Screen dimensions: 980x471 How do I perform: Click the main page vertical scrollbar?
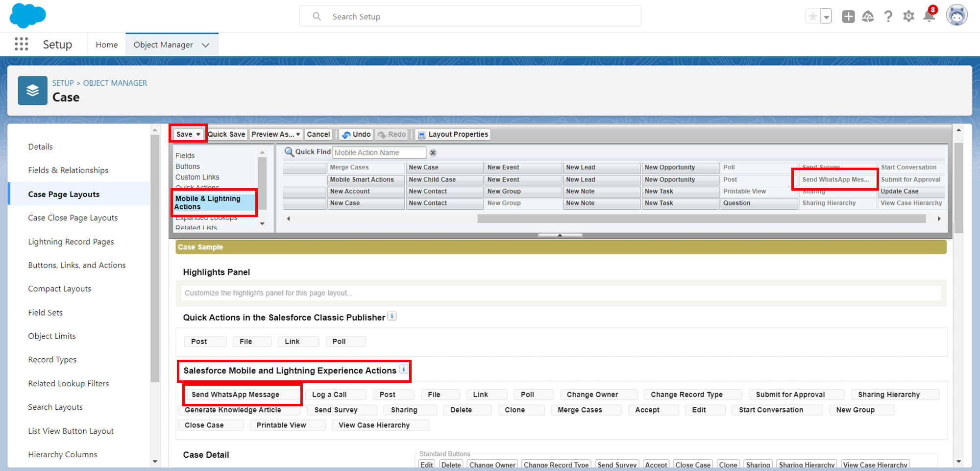click(x=959, y=188)
